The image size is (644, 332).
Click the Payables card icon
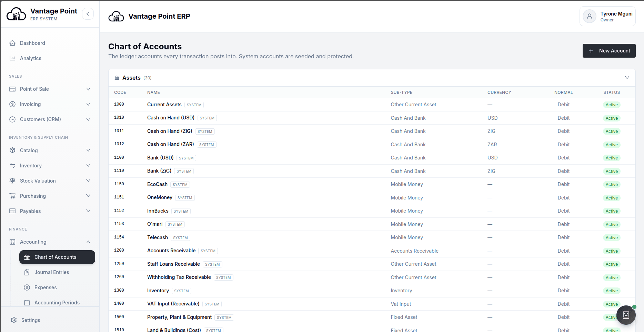click(12, 211)
